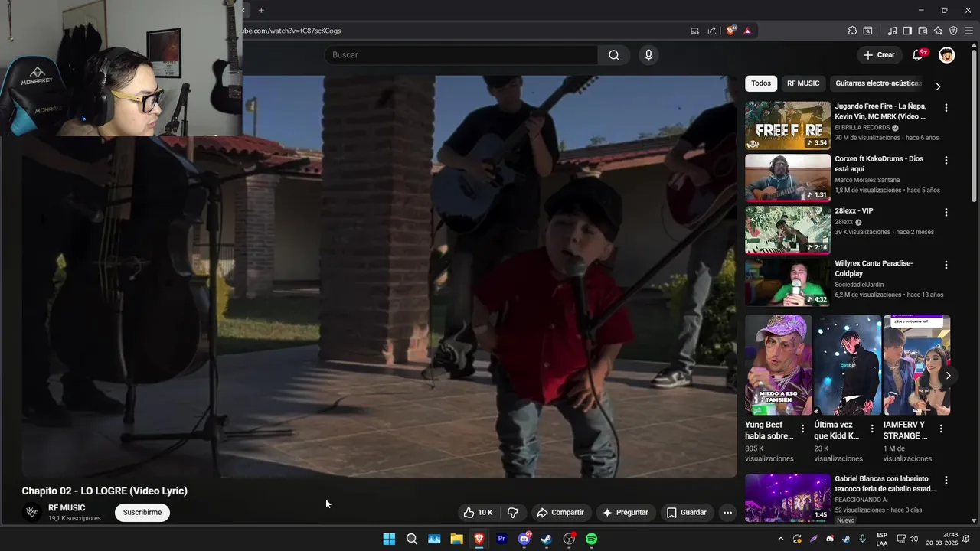The width and height of the screenshot is (980, 551).
Task: Open File Explorer from the taskbar
Action: coord(456,539)
